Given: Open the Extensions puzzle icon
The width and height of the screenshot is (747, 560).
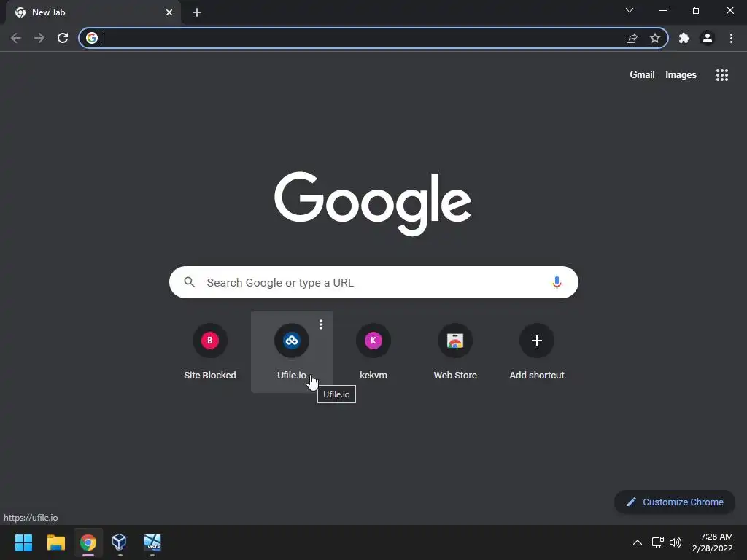Looking at the screenshot, I should tap(684, 38).
